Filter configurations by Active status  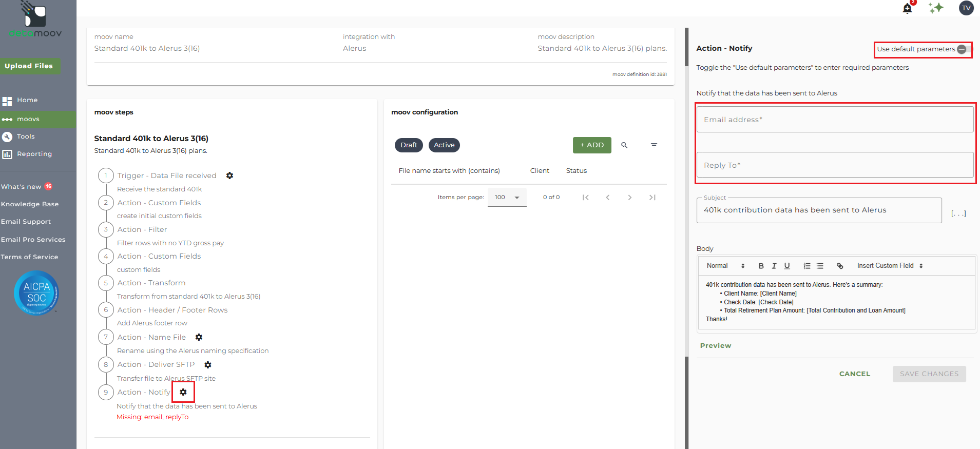444,145
